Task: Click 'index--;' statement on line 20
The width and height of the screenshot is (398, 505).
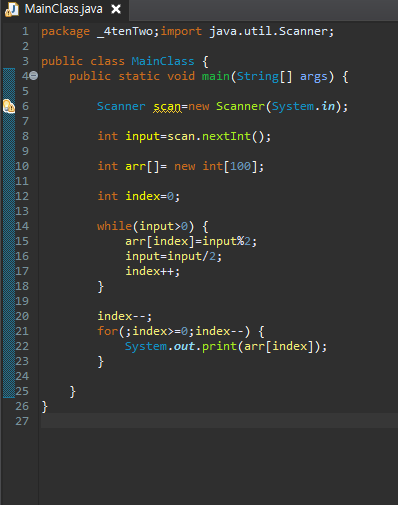Action: (x=125, y=316)
